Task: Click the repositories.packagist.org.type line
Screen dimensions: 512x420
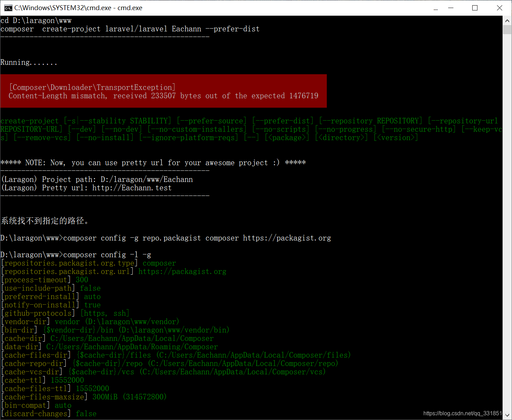Action: 89,263
